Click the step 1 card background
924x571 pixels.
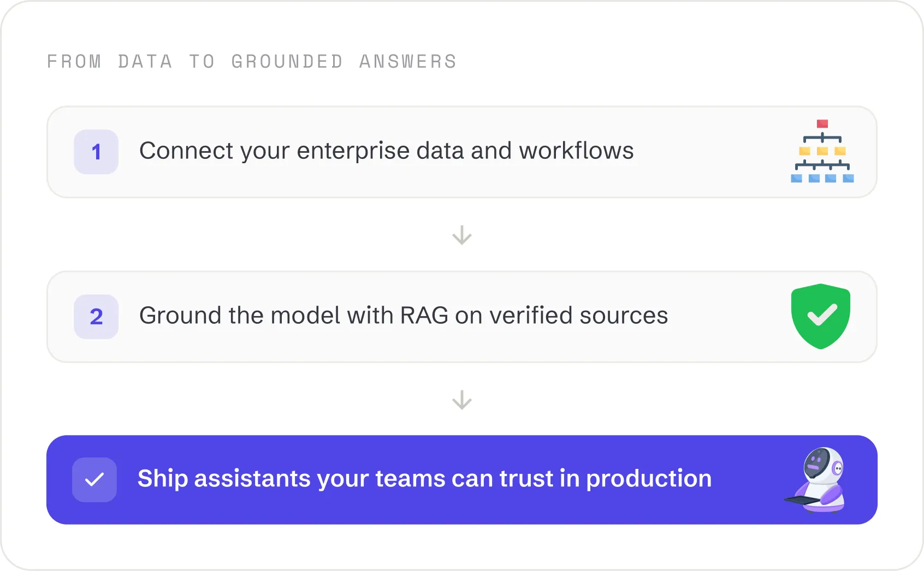pos(462,152)
